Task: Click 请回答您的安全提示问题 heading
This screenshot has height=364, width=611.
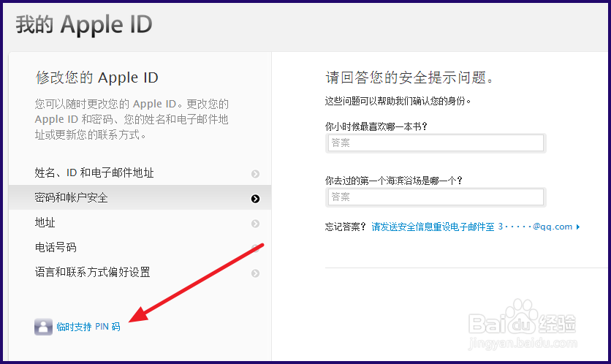Action: (x=409, y=77)
